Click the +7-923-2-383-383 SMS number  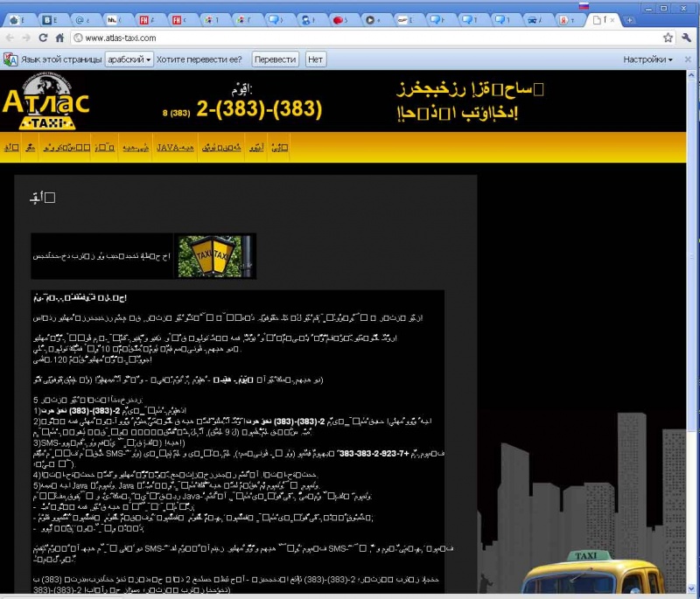pos(374,454)
